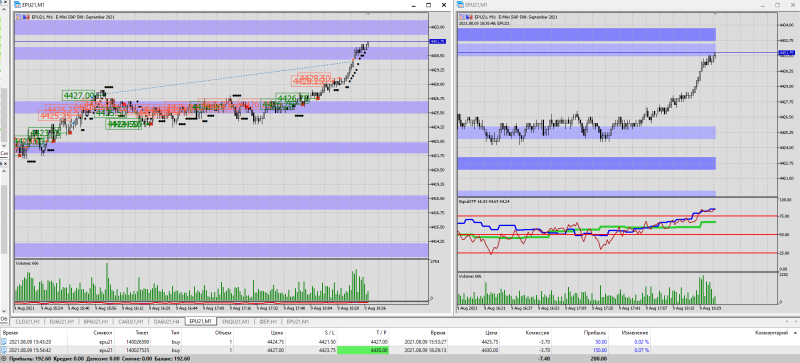
Task: Click chart-shift triangle marker atop left chart
Action: coord(368,14)
